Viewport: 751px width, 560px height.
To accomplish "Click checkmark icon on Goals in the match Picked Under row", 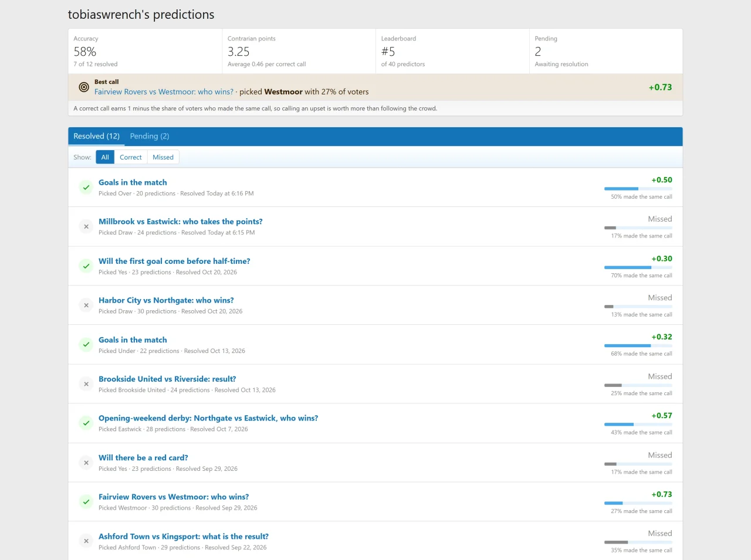I will (86, 344).
